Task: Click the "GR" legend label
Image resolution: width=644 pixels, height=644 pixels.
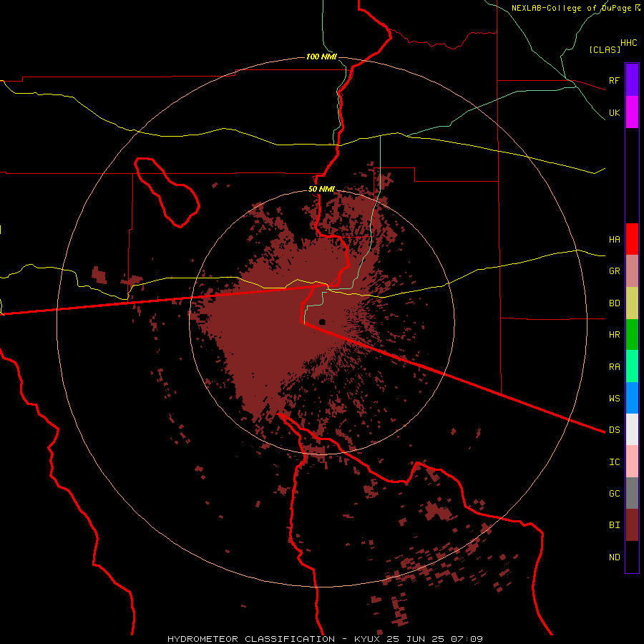Action: pyautogui.click(x=614, y=271)
